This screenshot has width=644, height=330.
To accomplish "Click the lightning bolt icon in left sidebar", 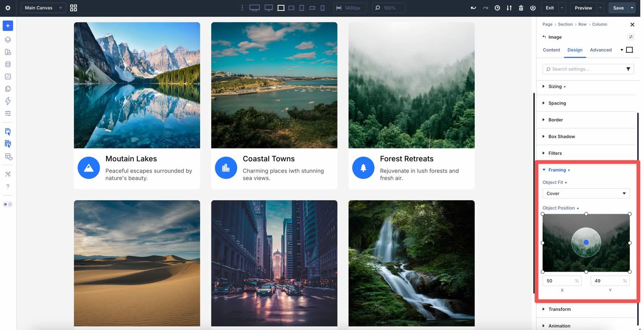I will [8, 101].
